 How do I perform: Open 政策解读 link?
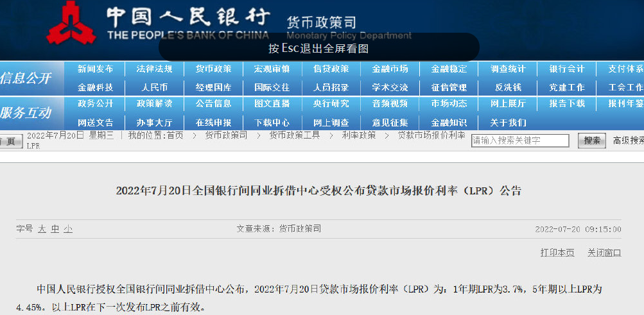(155, 103)
